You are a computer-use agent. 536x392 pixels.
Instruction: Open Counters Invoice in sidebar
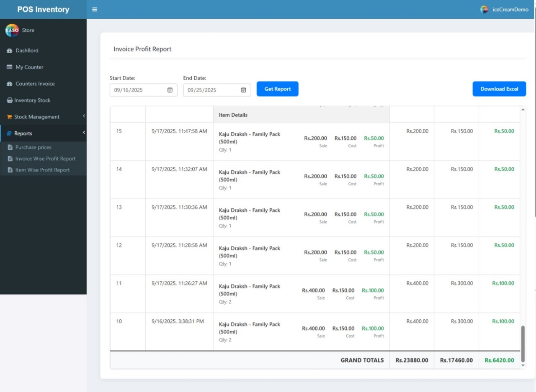pos(35,84)
